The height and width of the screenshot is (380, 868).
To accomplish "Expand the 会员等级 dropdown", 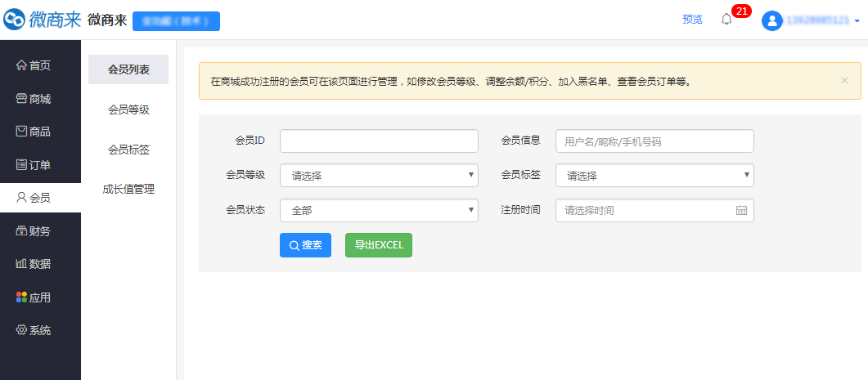I will (x=379, y=176).
